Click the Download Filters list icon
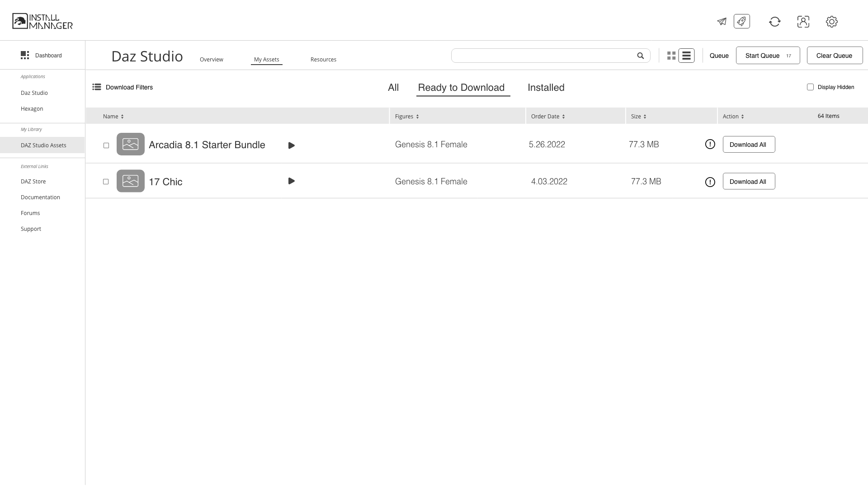The image size is (868, 487). click(x=97, y=87)
